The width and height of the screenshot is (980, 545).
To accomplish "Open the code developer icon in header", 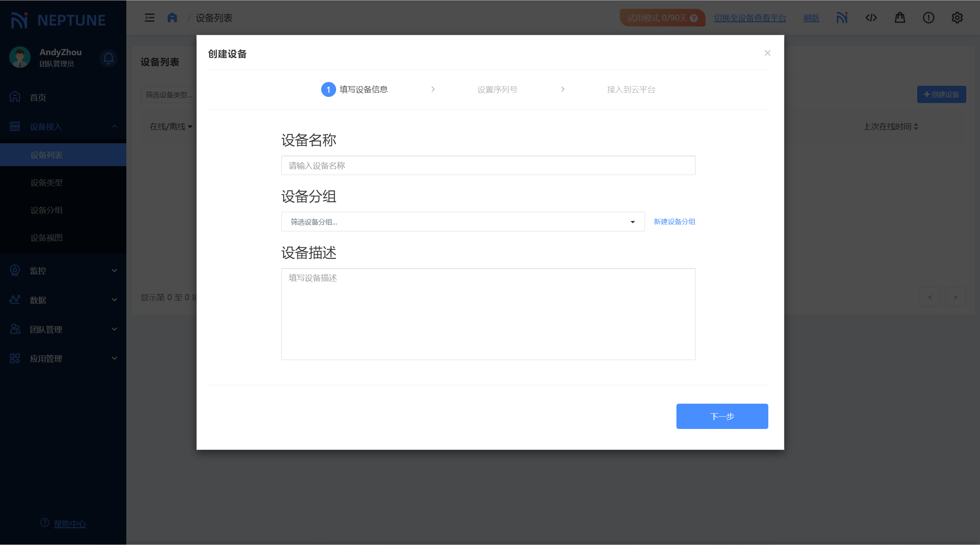I will pyautogui.click(x=871, y=18).
